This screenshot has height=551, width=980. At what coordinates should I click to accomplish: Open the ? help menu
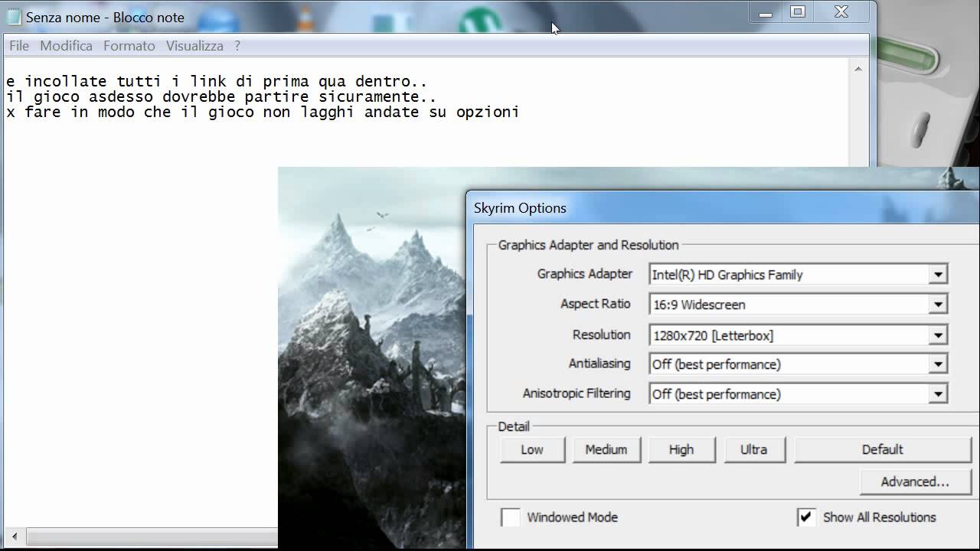coord(237,46)
